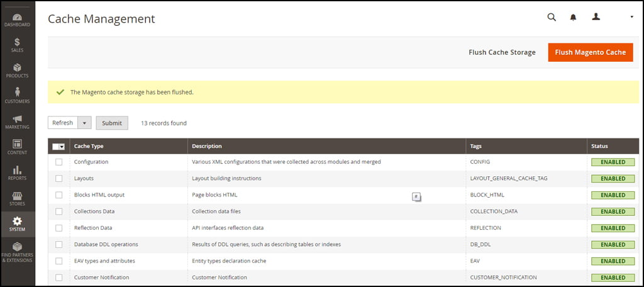Open Find Partners & Extensions icon
Image resolution: width=644 pixels, height=287 pixels.
click(x=17, y=252)
